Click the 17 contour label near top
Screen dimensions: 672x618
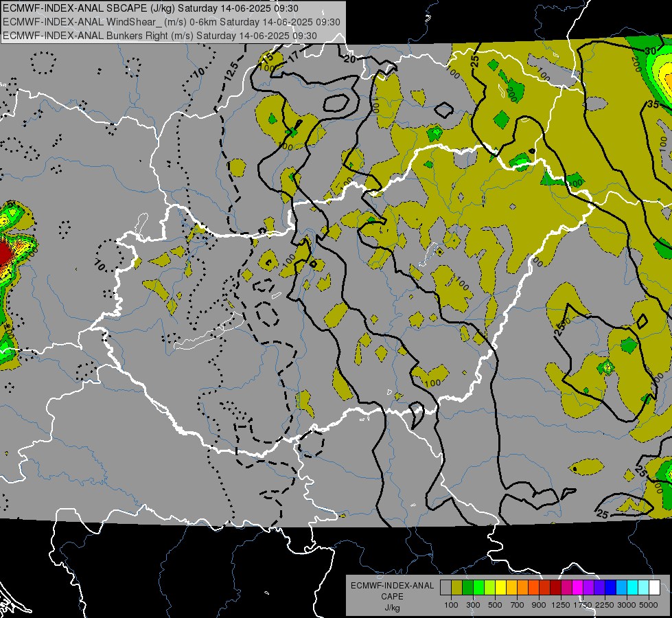293,56
